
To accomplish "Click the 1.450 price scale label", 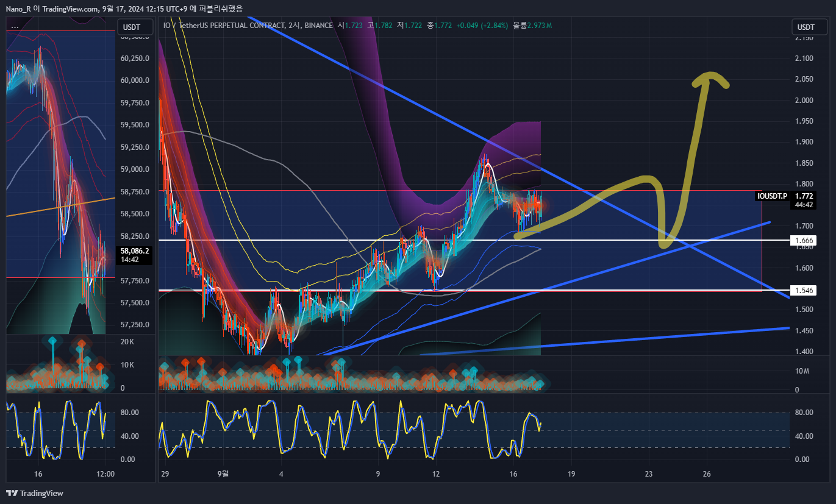I will click(x=804, y=331).
